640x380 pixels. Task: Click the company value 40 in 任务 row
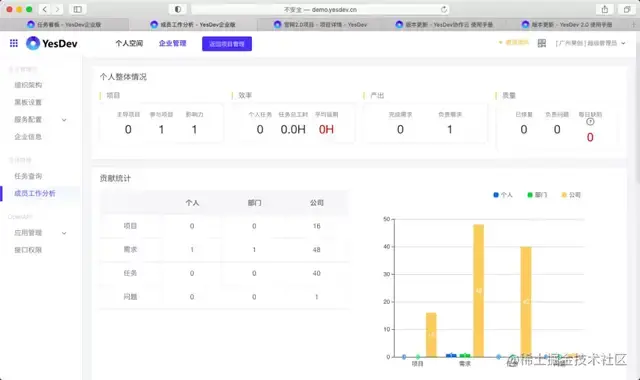point(316,273)
